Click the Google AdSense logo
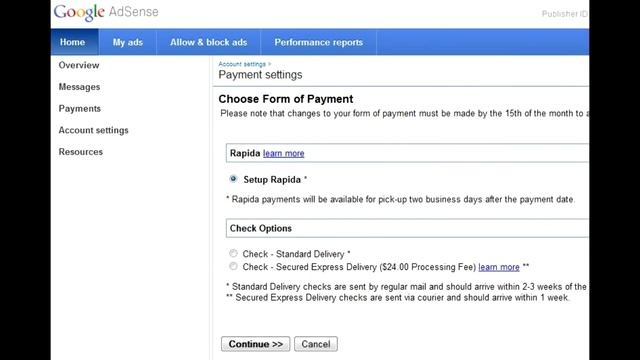Viewport: 640px width, 360px height. [106, 12]
